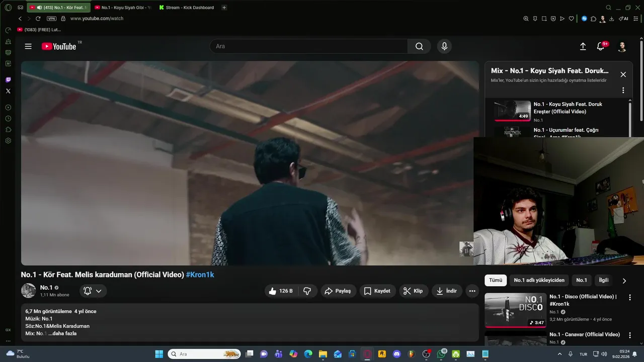
Task: Click the Opera GX logo menu
Action: (x=8, y=8)
